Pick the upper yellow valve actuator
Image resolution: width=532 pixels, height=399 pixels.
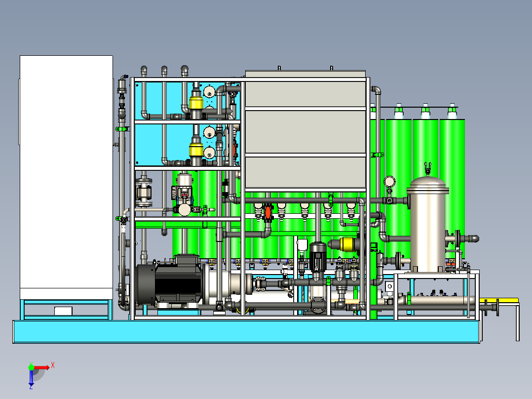(x=196, y=103)
